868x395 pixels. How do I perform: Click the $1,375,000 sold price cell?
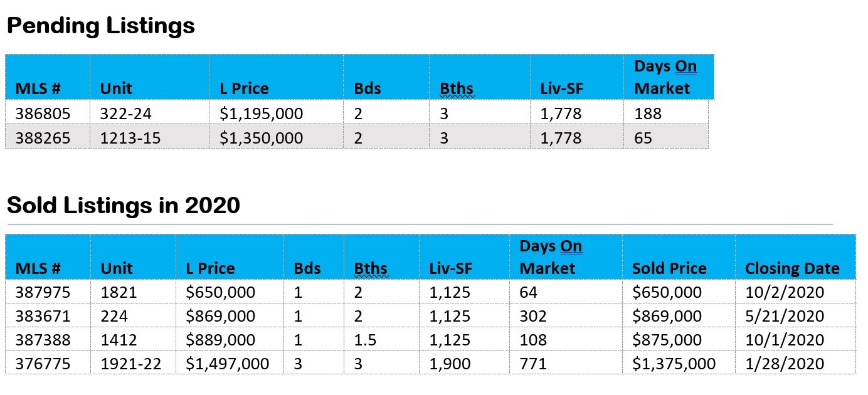tap(674, 364)
